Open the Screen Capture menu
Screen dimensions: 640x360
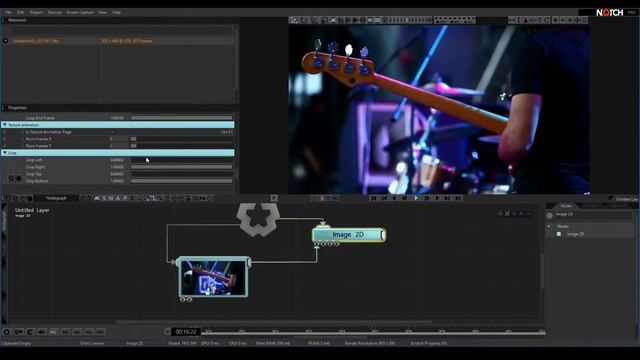pos(80,12)
